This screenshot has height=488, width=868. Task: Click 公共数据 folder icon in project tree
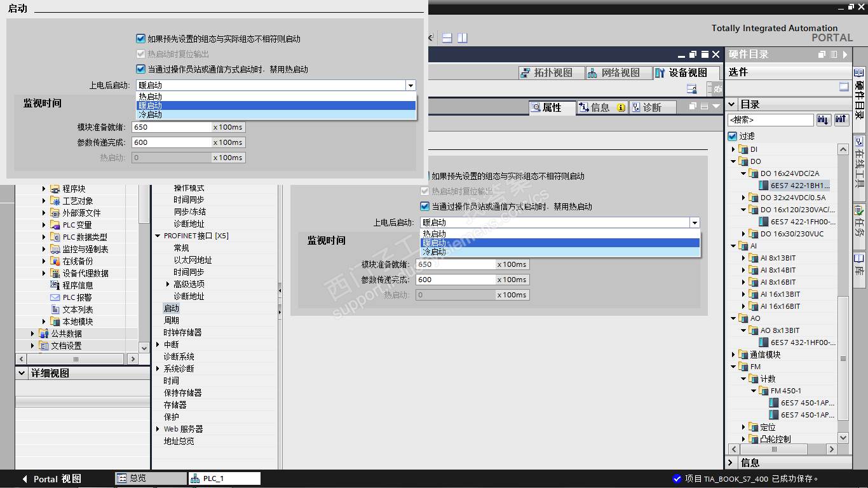pos(44,334)
